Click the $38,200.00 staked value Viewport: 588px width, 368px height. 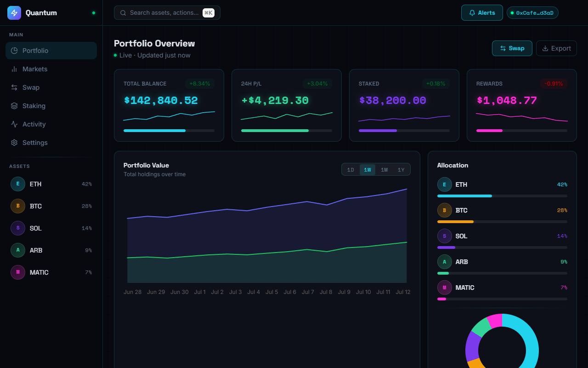392,100
